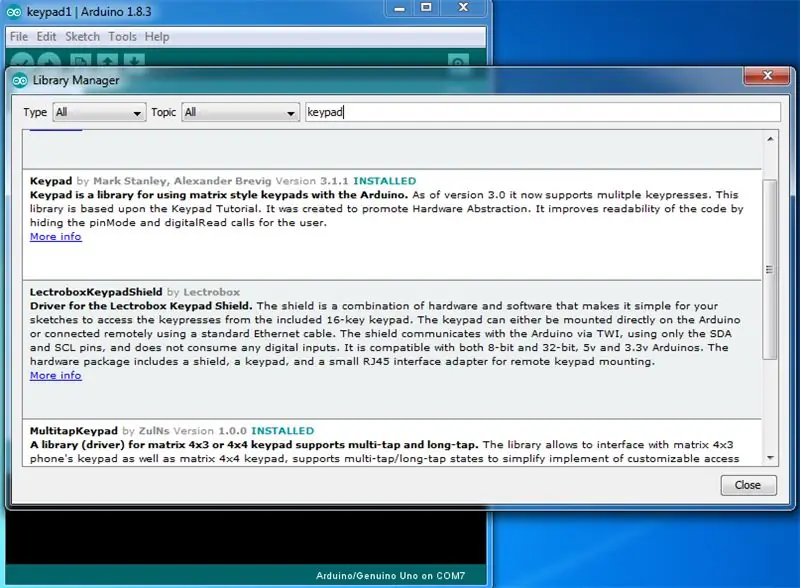Open the Topic filter dropdown

coord(240,112)
